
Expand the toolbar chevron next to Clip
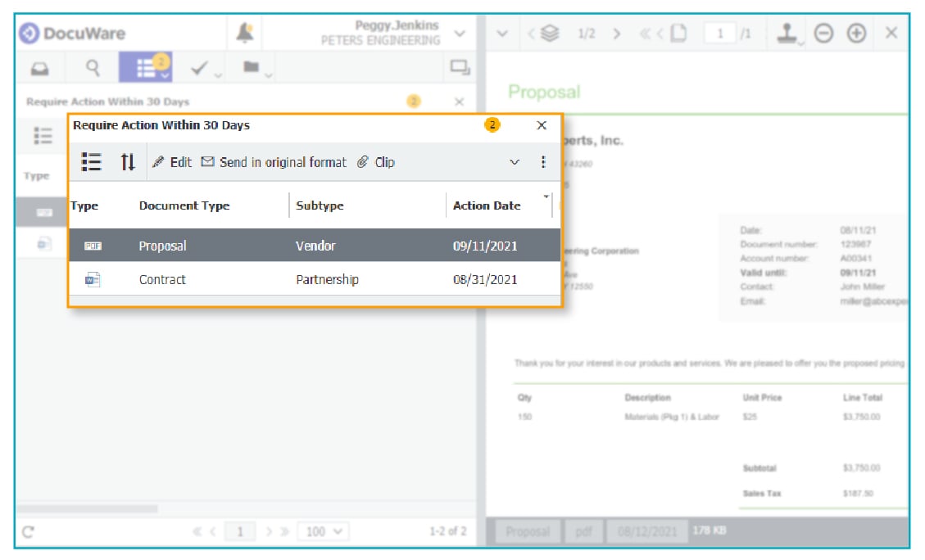515,162
